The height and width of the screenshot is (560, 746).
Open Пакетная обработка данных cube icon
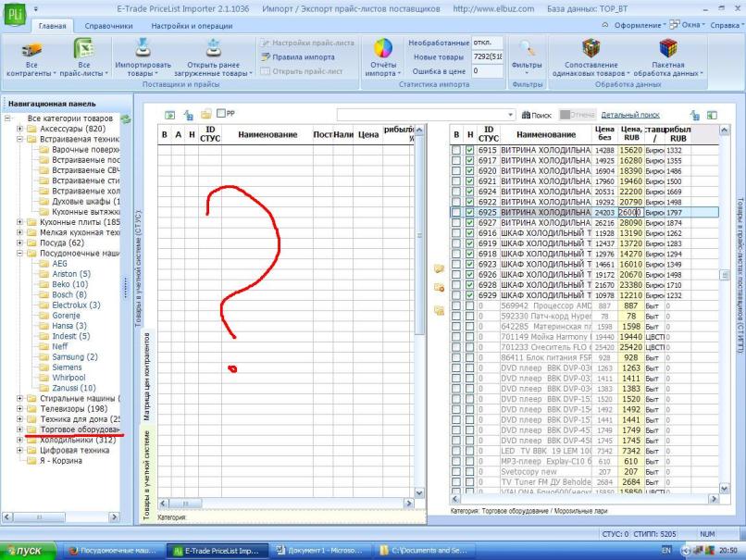pyautogui.click(x=668, y=48)
